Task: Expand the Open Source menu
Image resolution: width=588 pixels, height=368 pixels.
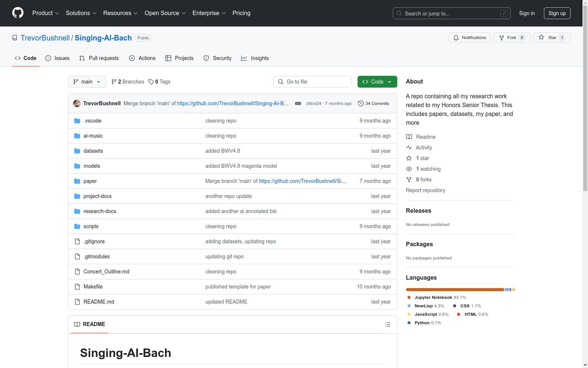Action: (165, 13)
